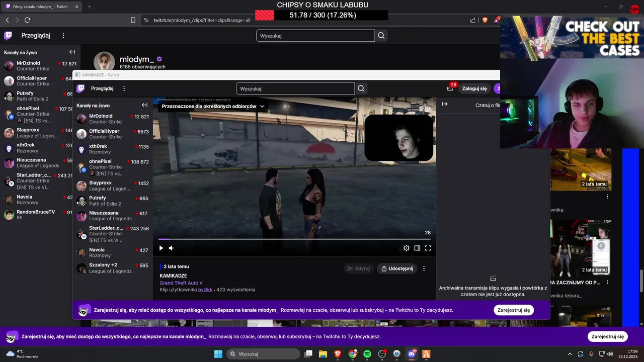Open 'Przeglądaj' in KAMIKADZE window

pos(102,88)
